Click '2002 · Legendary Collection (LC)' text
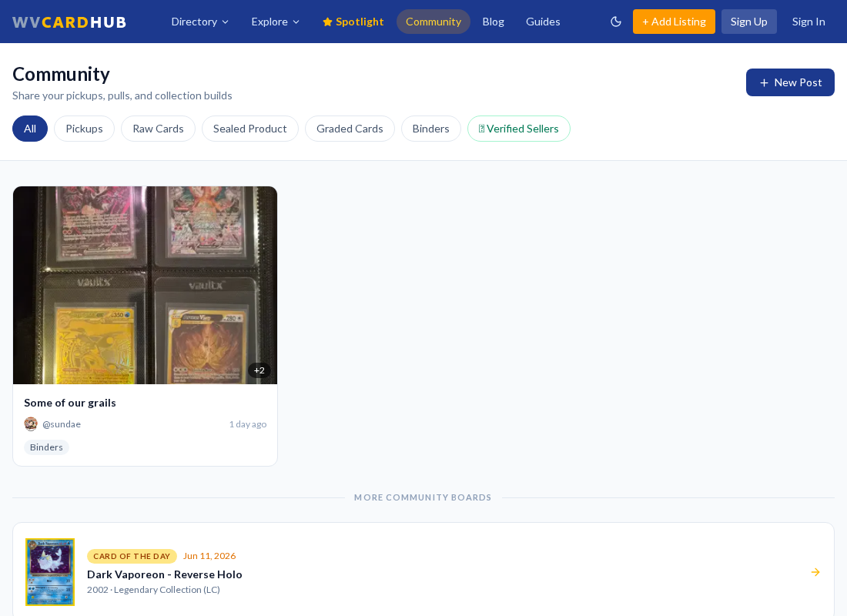 [153, 590]
